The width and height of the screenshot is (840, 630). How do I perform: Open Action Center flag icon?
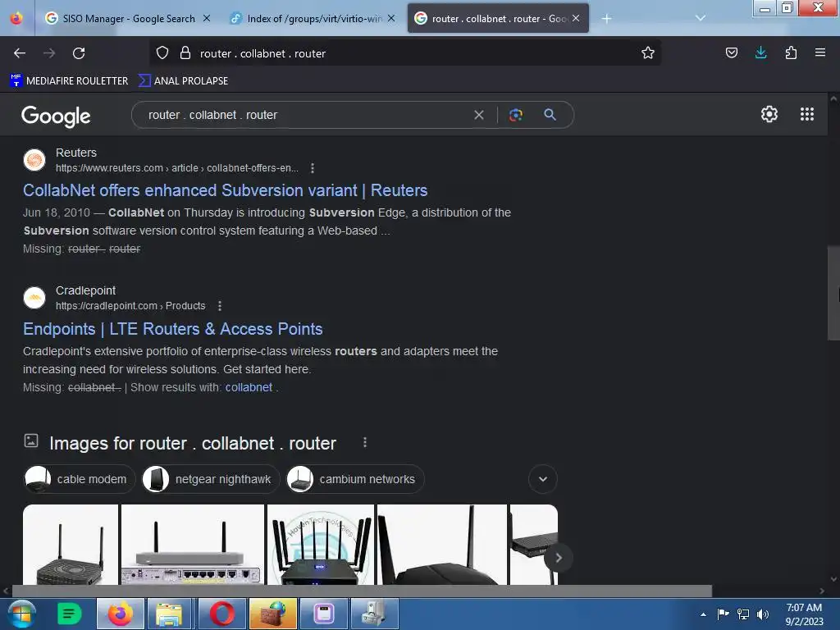[724, 614]
